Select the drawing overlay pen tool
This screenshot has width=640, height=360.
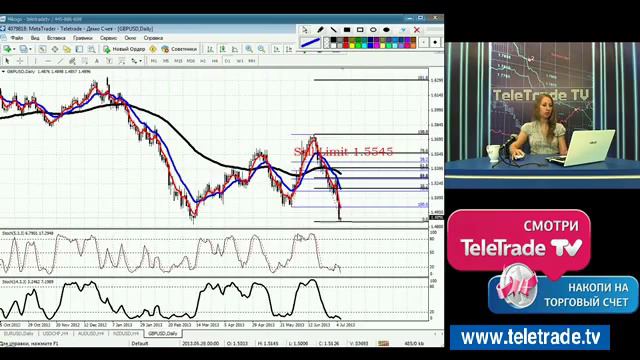click(320, 30)
